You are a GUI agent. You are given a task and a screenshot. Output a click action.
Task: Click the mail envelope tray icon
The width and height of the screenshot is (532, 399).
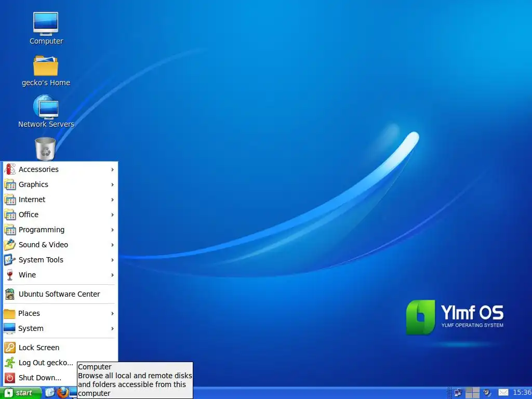click(503, 393)
